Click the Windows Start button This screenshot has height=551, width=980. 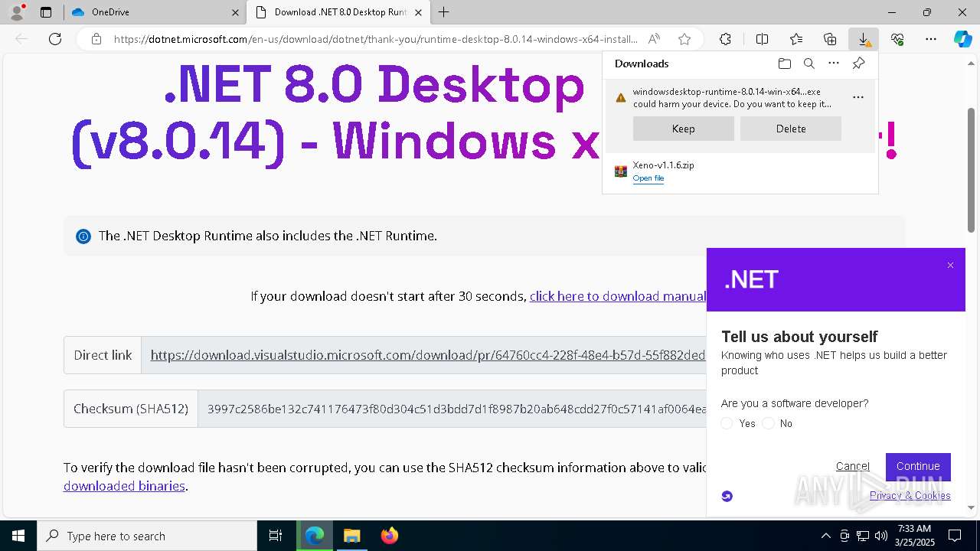click(18, 536)
